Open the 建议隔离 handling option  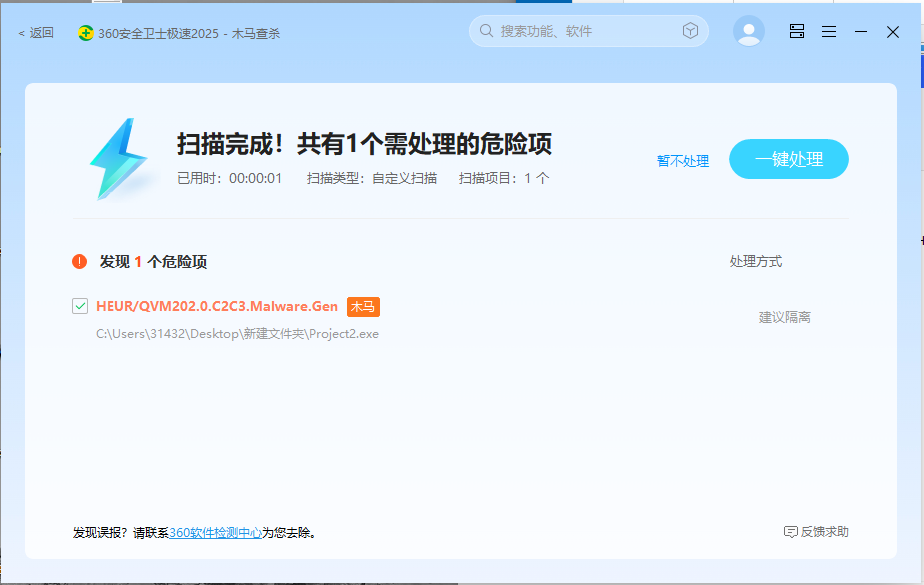click(x=784, y=318)
